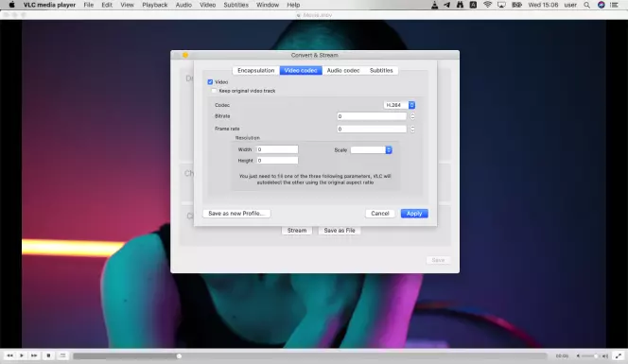628x364 pixels.
Task: Click the previous track button in VLC controls
Action: 9,355
